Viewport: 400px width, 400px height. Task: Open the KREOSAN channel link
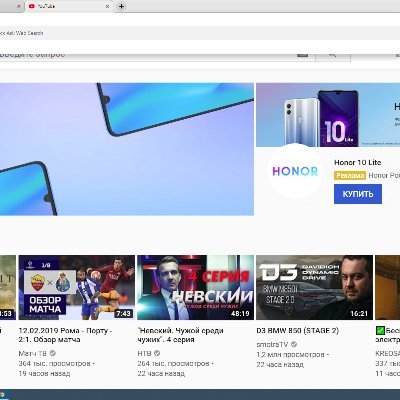(388, 353)
